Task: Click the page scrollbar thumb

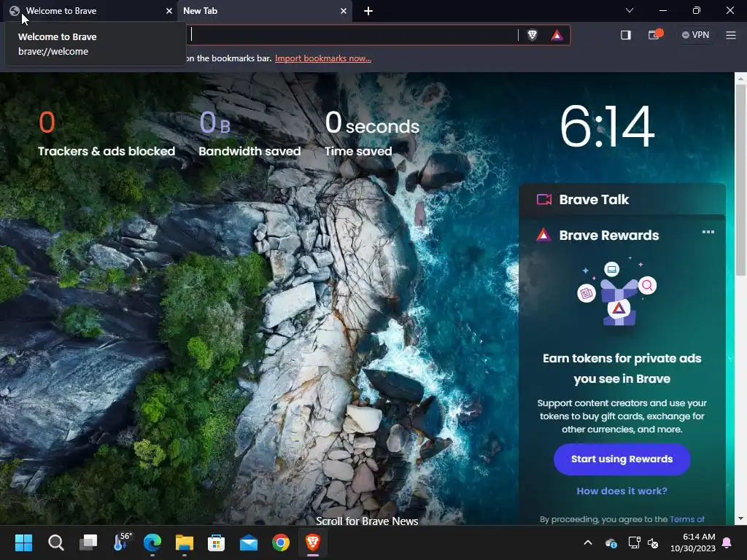Action: pyautogui.click(x=740, y=180)
